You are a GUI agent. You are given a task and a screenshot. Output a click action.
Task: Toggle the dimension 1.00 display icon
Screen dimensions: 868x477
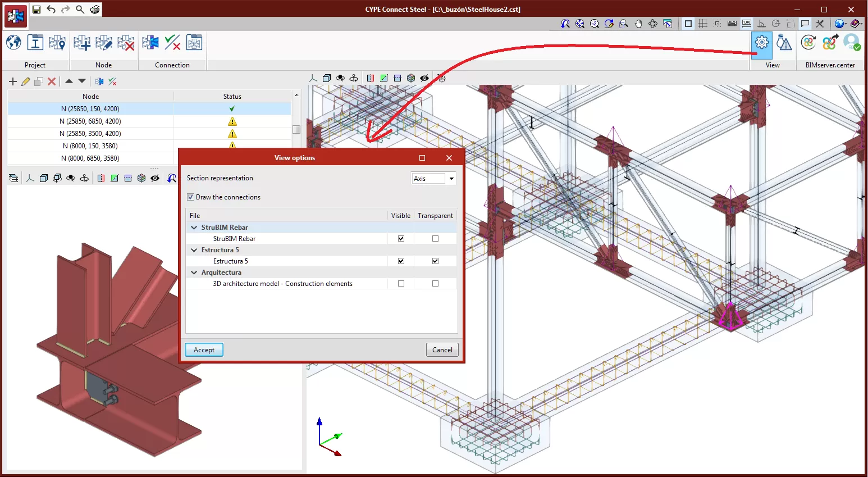[747, 24]
